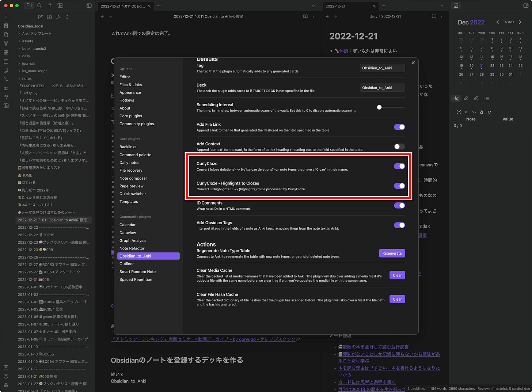Collapse the left sidebar with the panel icon
The width and height of the screenshot is (532, 392).
pyautogui.click(x=89, y=5)
